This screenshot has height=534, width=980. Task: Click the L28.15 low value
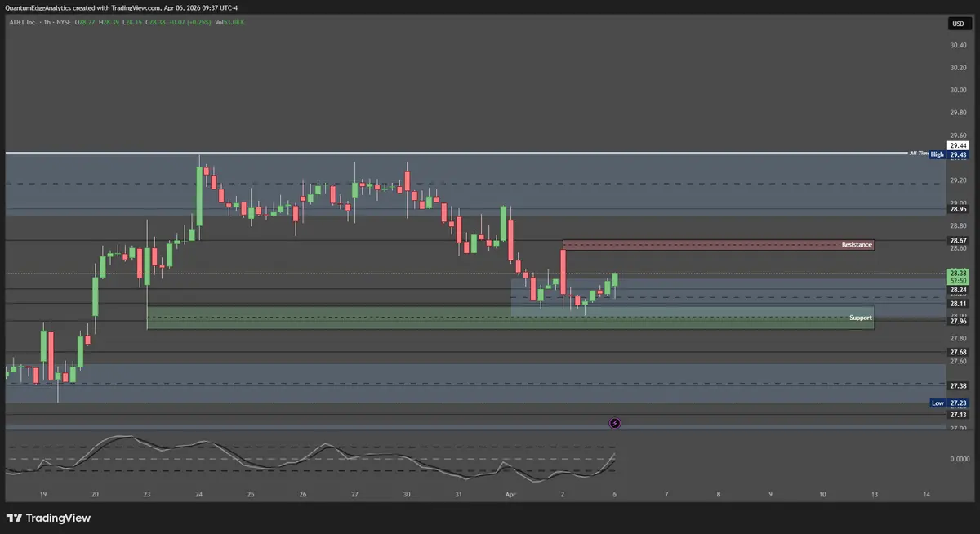(132, 22)
